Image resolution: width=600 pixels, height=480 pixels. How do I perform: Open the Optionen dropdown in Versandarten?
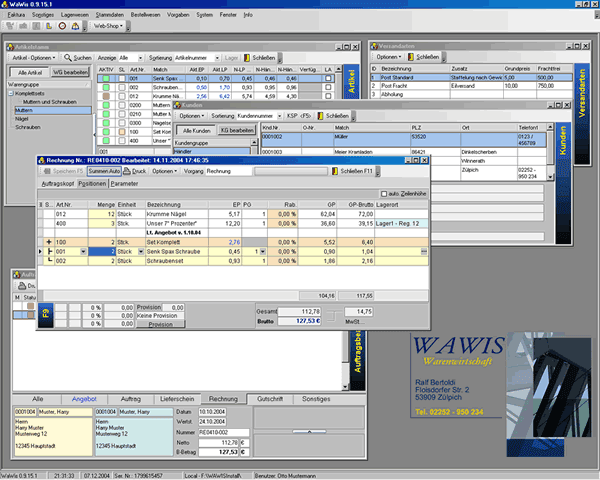(x=389, y=57)
